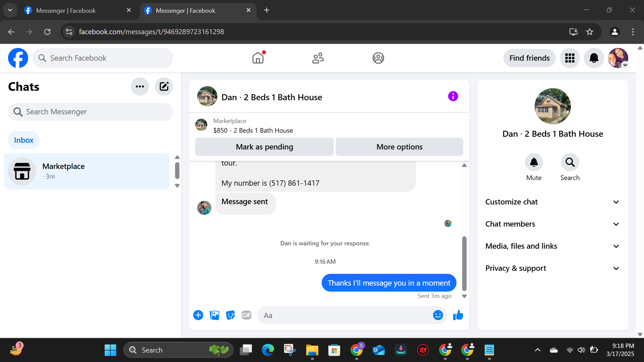This screenshot has width=644, height=362.
Task: Click the chat header title Dan · 2 Beds 1 Bath House
Action: point(272,97)
